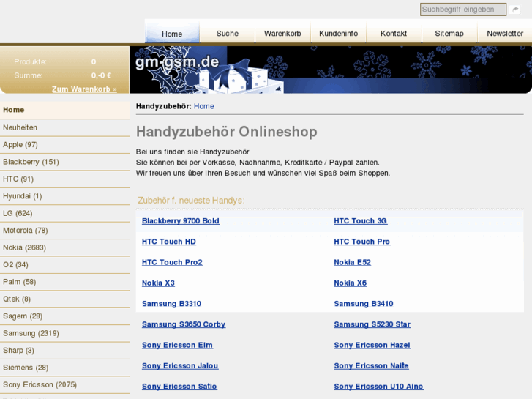This screenshot has width=532, height=399.
Task: Click the Summe 0,-0 € value
Action: click(x=101, y=75)
